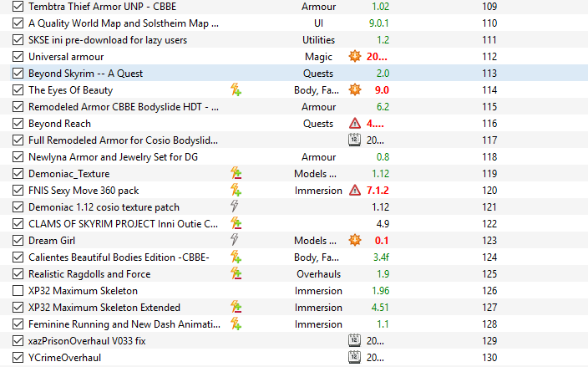The height and width of the screenshot is (367, 588).
Task: Click priority 126 for XP32 Maximum Skeleton
Action: 489,290
